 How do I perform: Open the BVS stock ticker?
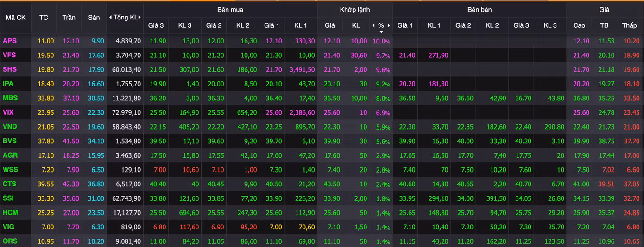coord(10,141)
